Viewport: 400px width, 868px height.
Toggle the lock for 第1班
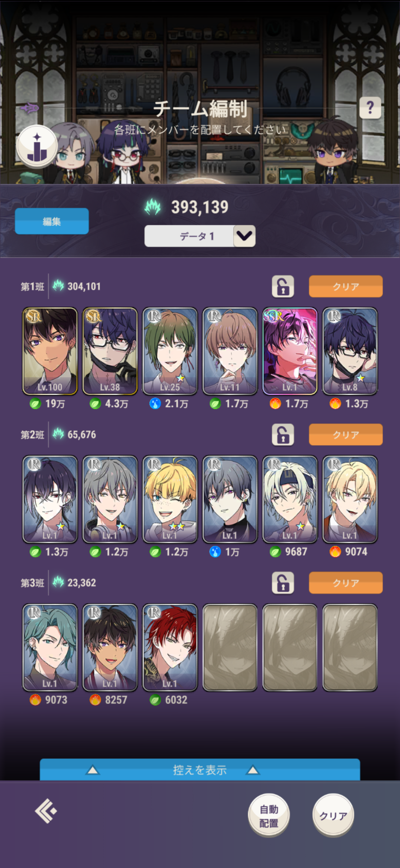click(x=283, y=286)
